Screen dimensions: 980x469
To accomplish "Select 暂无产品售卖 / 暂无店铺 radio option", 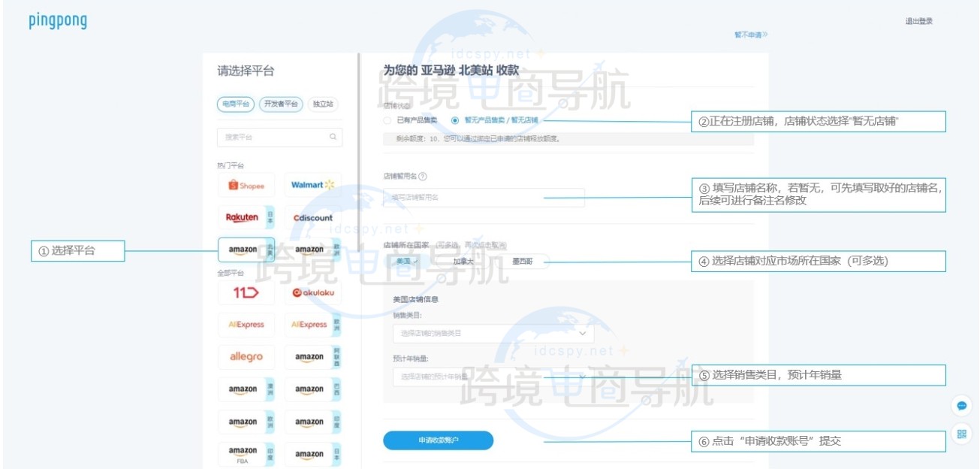I will (x=455, y=120).
